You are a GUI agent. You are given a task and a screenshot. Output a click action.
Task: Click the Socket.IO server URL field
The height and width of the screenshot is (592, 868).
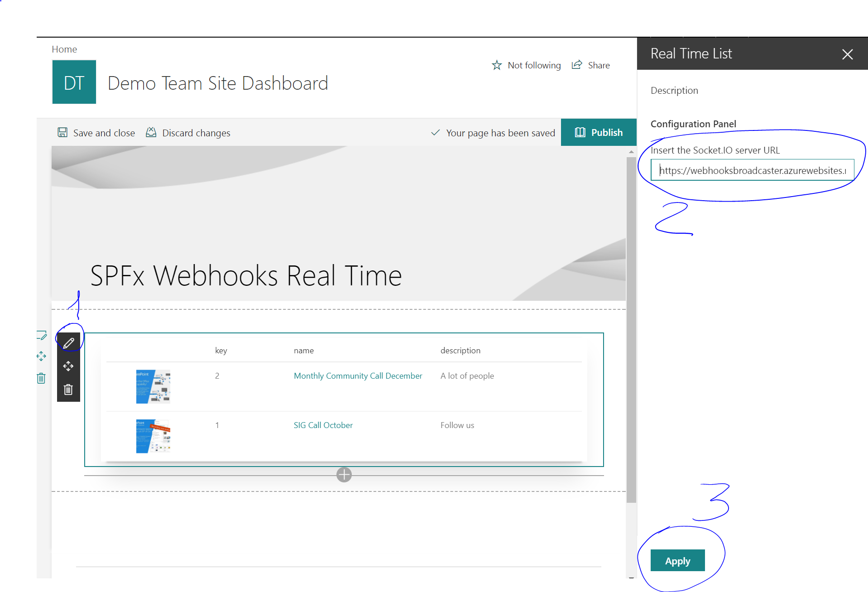752,170
